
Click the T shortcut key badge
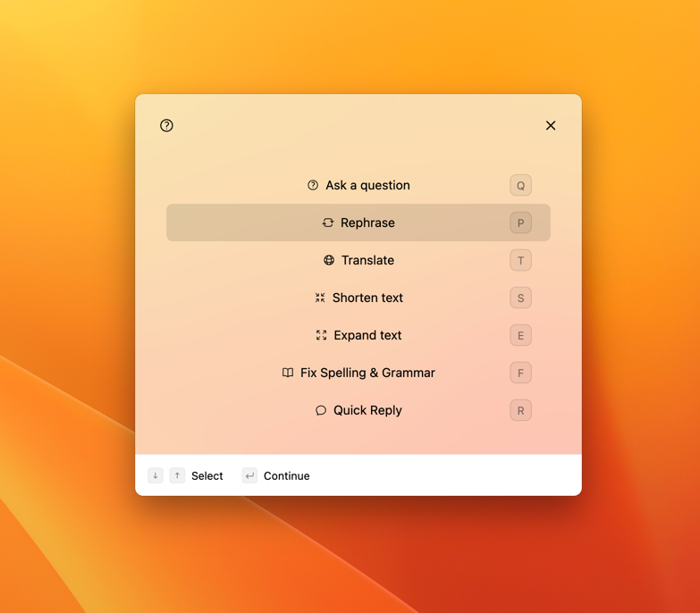[x=520, y=260]
